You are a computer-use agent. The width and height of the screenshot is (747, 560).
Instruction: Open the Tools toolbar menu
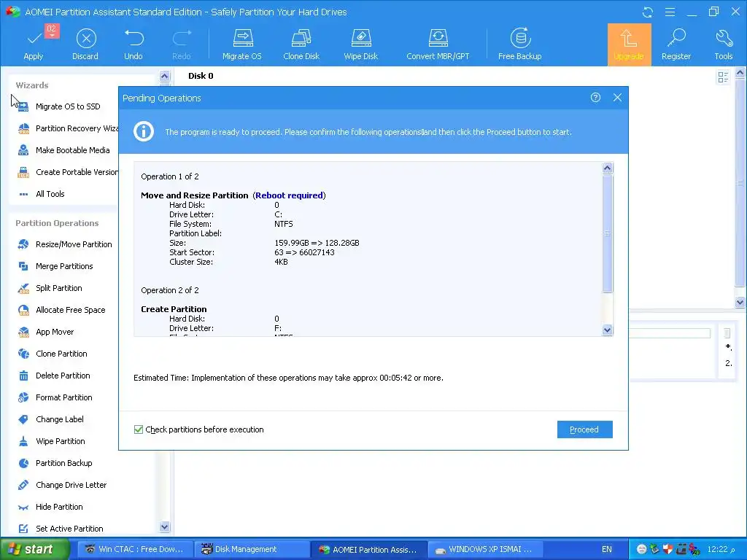click(x=723, y=44)
